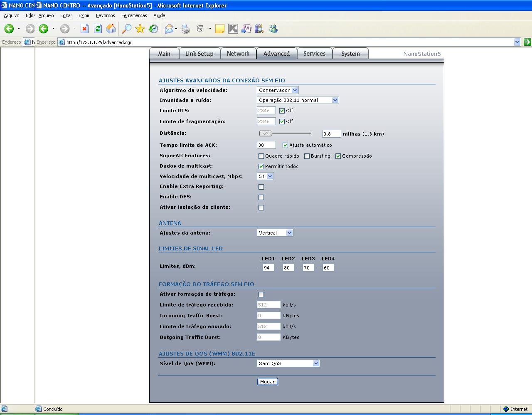This screenshot has height=415, width=532.
Task: Open the Search magnifier in the toolbar
Action: coord(126,29)
